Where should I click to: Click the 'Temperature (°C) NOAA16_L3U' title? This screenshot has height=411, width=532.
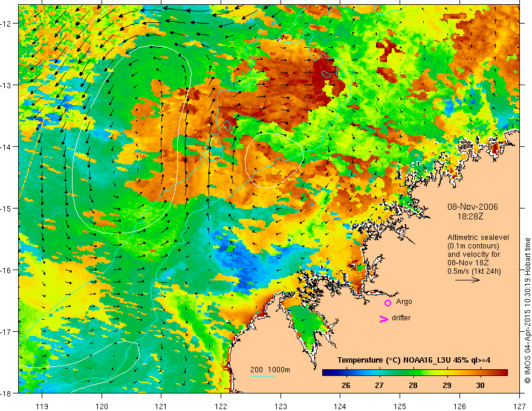pyautogui.click(x=394, y=360)
